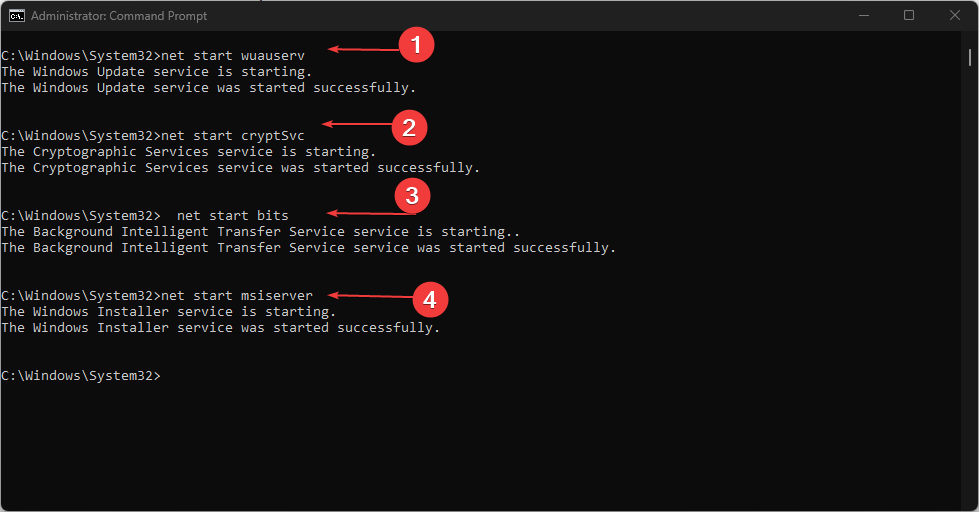Click 'Background Intelligent Transfer Service was started successfully' line
979x512 pixels.
308,247
